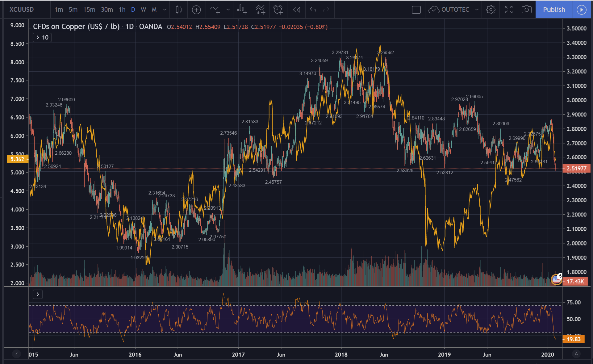
Task: Take a chart snapshot with the camera icon
Action: point(526,10)
